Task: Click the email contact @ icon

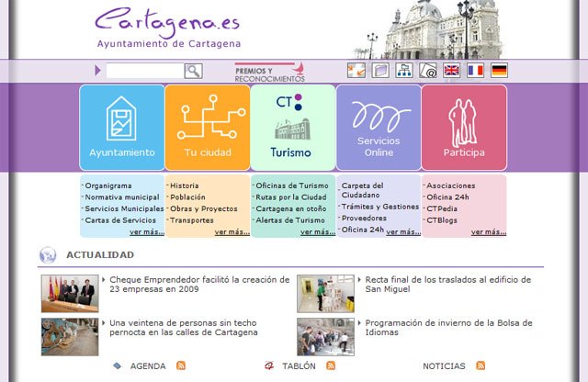Action: pyautogui.click(x=427, y=71)
